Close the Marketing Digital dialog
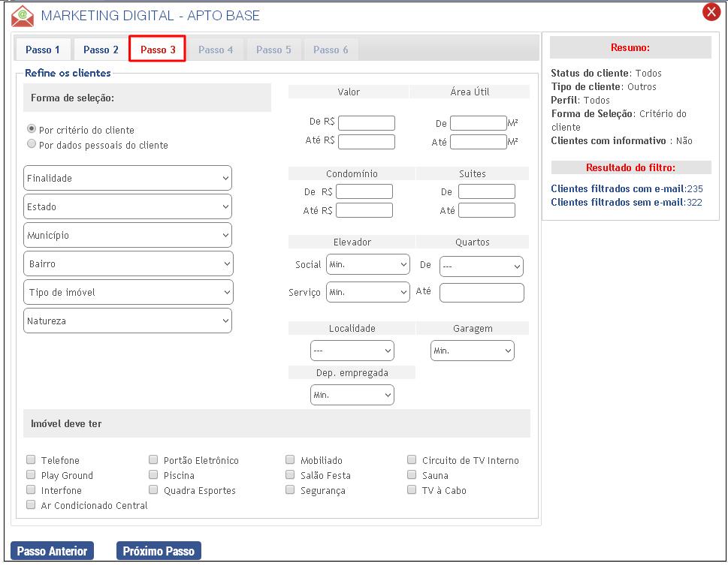The image size is (728, 566). tap(711, 12)
